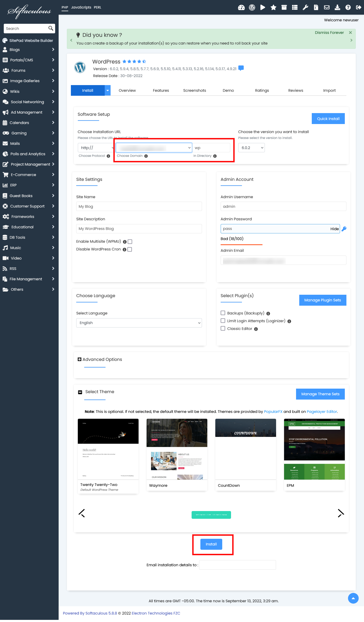This screenshot has width=364, height=622.
Task: Click the play demos icon in top bar
Action: click(262, 7)
